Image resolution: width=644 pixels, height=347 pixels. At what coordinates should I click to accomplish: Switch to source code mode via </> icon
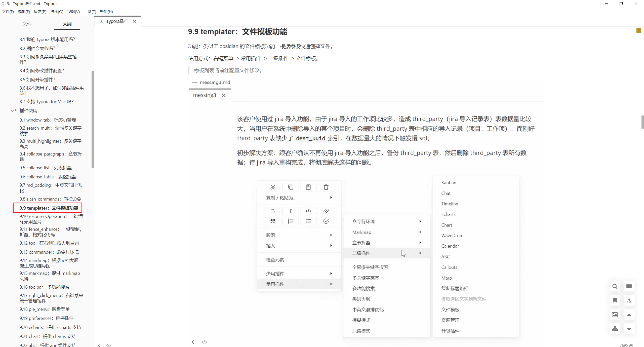109,345
